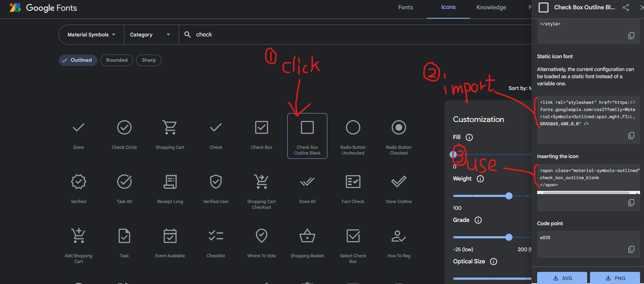
Task: Click the Customization heading
Action: 479,120
